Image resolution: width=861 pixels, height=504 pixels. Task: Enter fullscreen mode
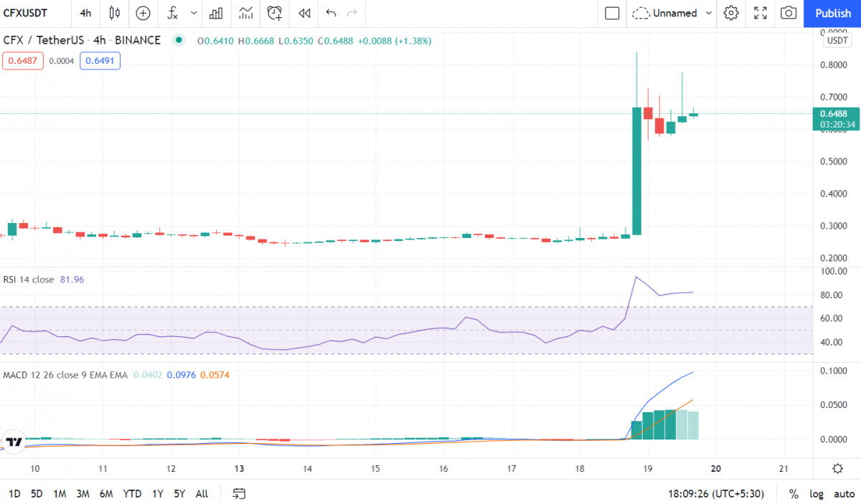pos(761,13)
